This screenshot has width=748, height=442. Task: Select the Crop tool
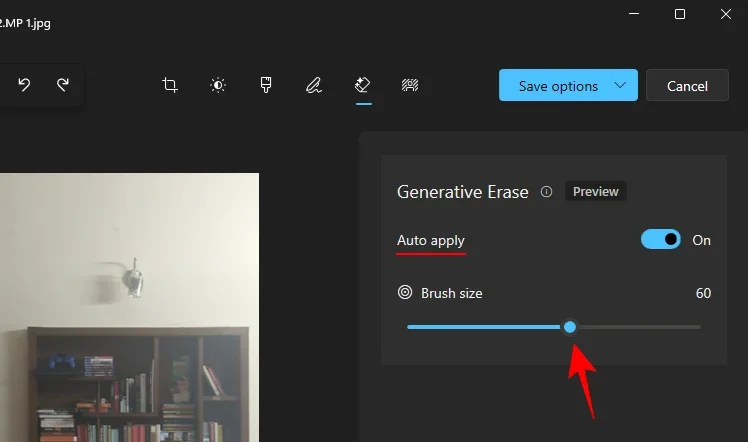(x=170, y=85)
